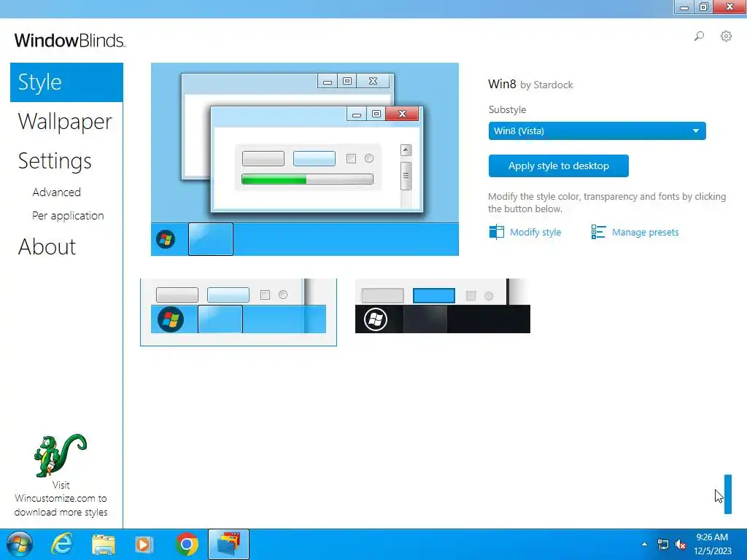This screenshot has height=560, width=747.
Task: Open File Explorer folder on taskbar
Action: coord(104,544)
